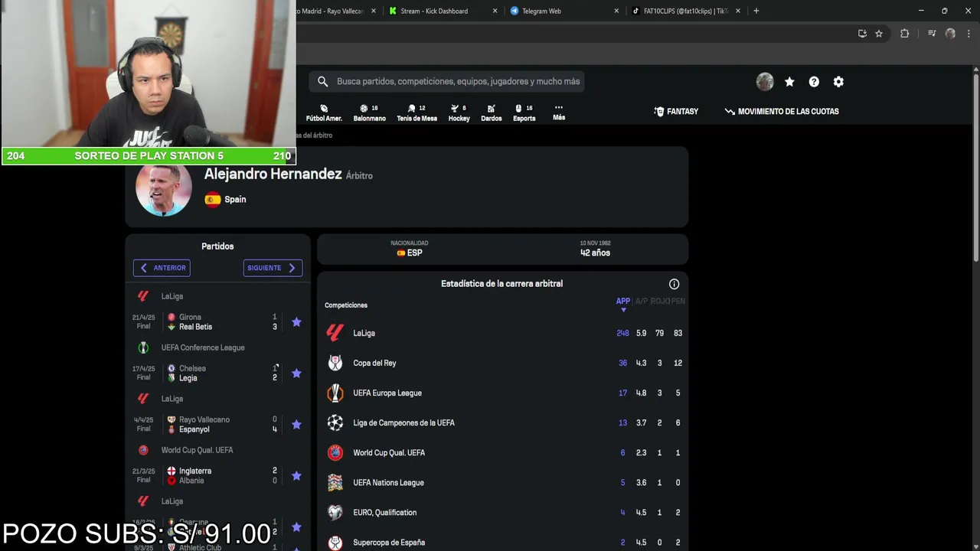Close the Stream - Kick Dashboard tab
980x551 pixels.
[495, 11]
